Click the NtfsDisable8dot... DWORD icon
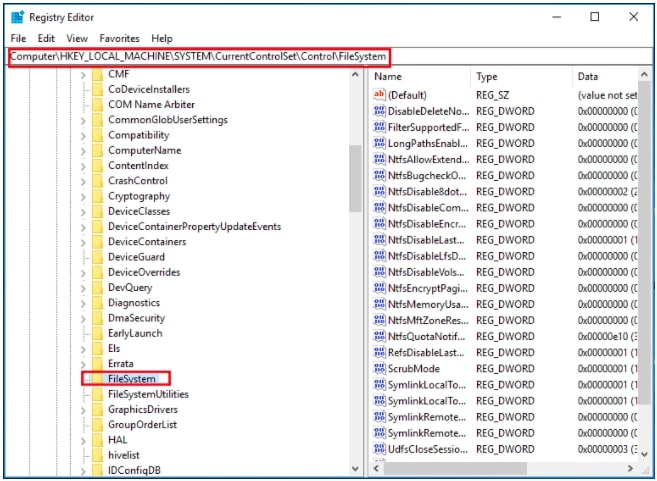Screen dimensions: 657x481 pos(379,191)
